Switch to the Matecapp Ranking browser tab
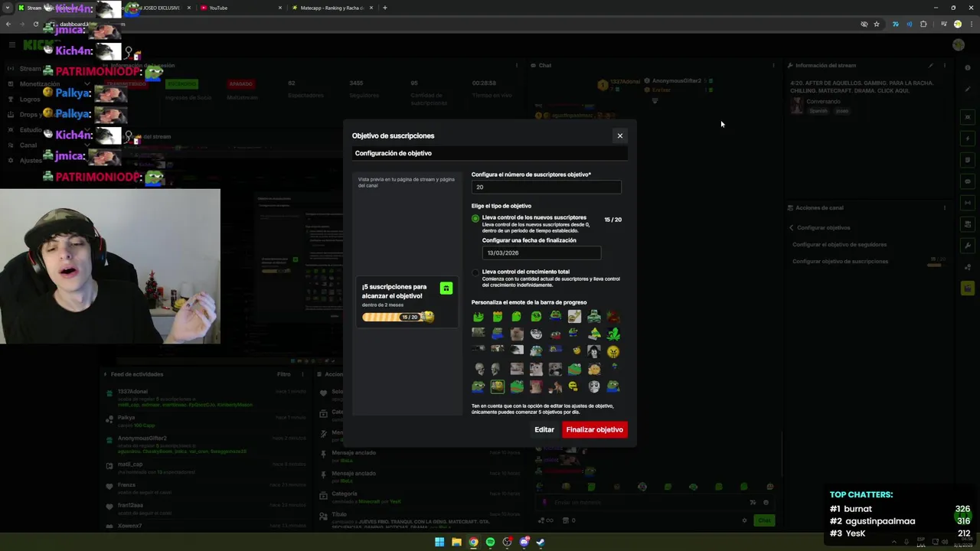Image resolution: width=980 pixels, height=551 pixels. pos(331,8)
